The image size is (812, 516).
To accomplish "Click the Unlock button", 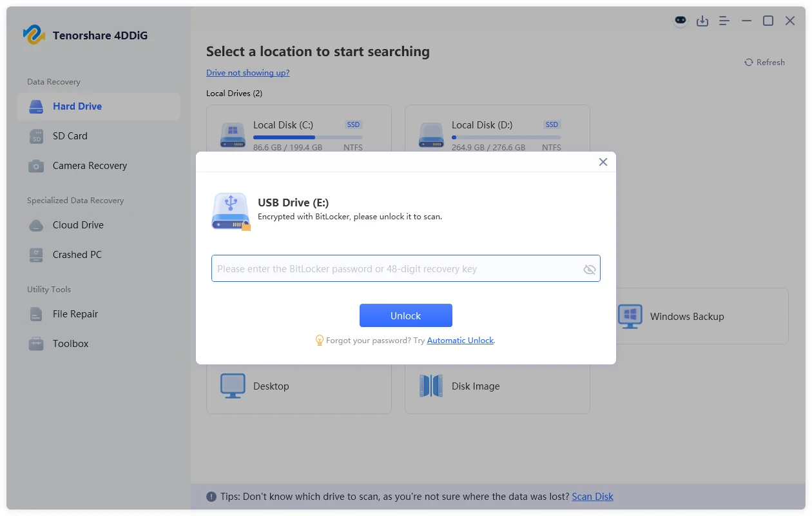I will [405, 315].
